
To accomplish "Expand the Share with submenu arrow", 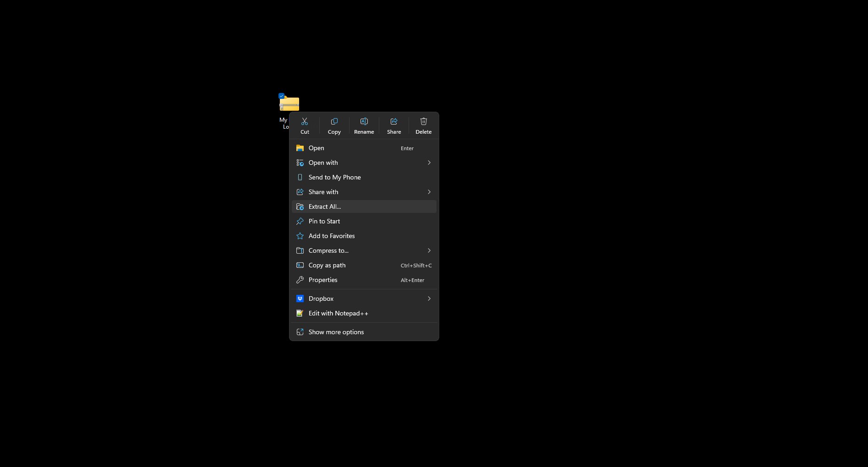I will pyautogui.click(x=429, y=192).
